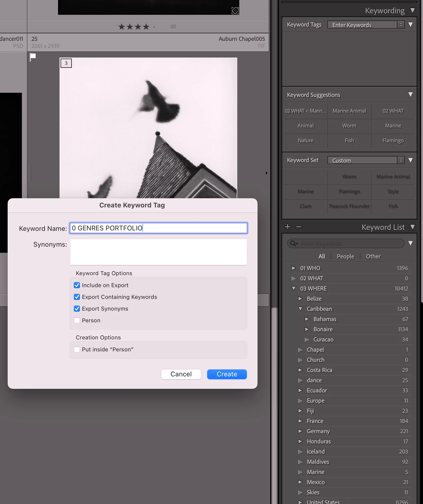423x504 pixels.
Task: Toggle Export Containing Keywords checkbox
Action: tap(77, 297)
